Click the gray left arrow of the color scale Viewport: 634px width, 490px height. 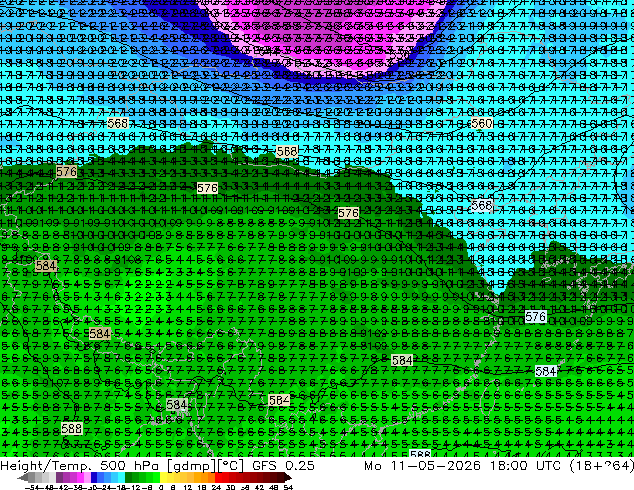point(23,477)
